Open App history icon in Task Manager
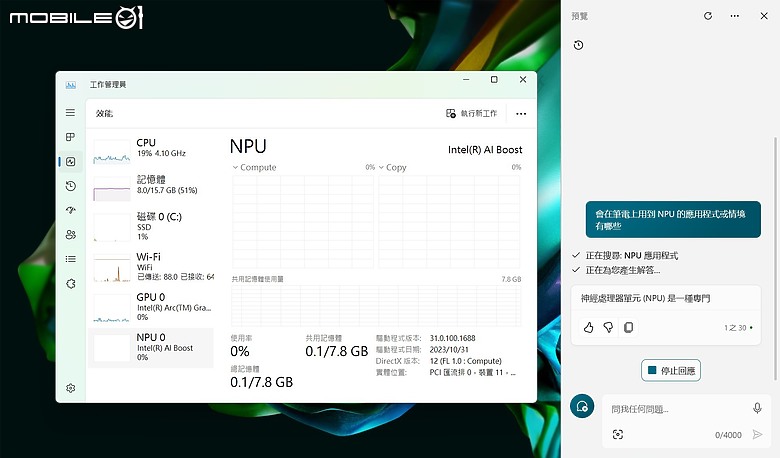The image size is (780, 458). pos(71,186)
